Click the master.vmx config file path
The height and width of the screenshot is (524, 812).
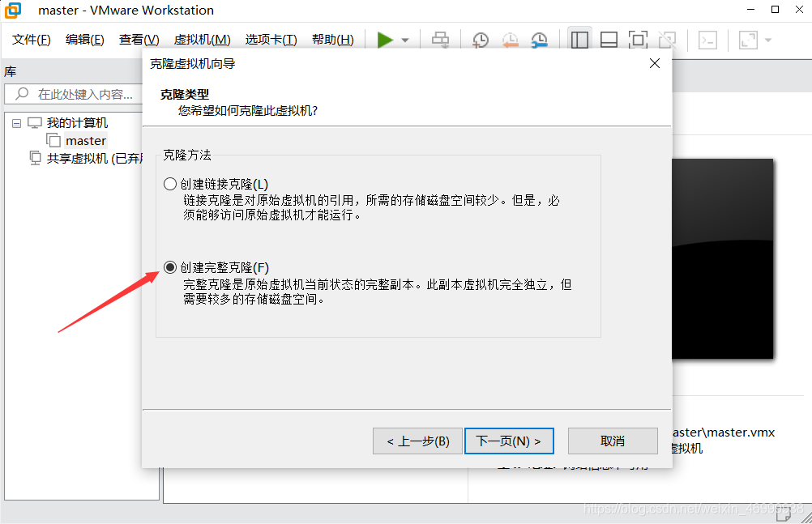point(724,432)
